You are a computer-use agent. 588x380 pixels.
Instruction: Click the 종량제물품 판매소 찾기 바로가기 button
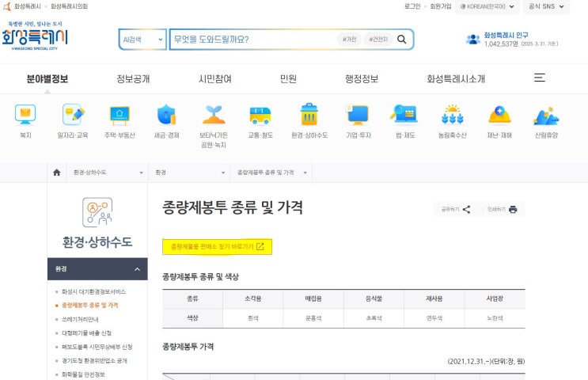click(x=217, y=246)
